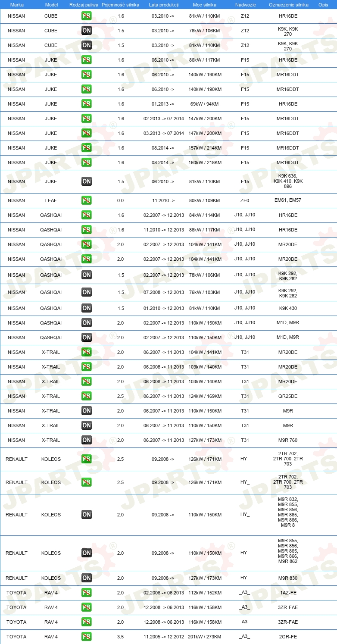Click the EM61, EM57 engine code cell

[x=288, y=200]
